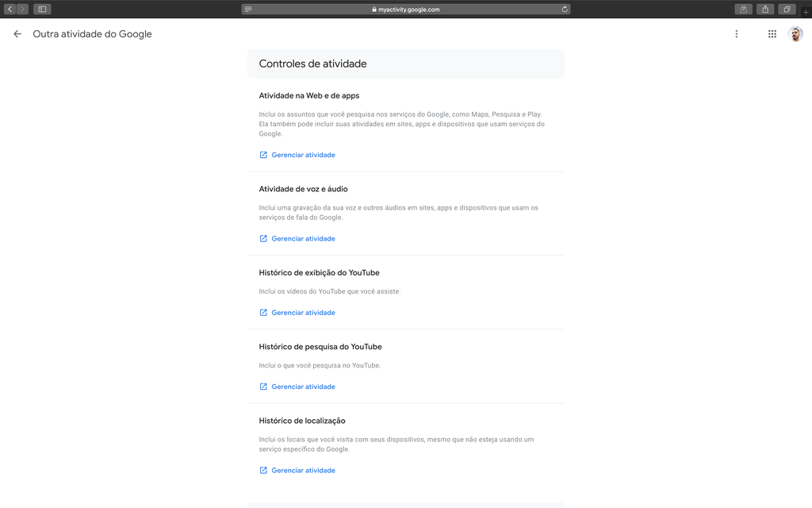Screen dimensions: 812x508
Task: Click external-link icon under Histórico de exibição do YouTube
Action: [x=263, y=313]
